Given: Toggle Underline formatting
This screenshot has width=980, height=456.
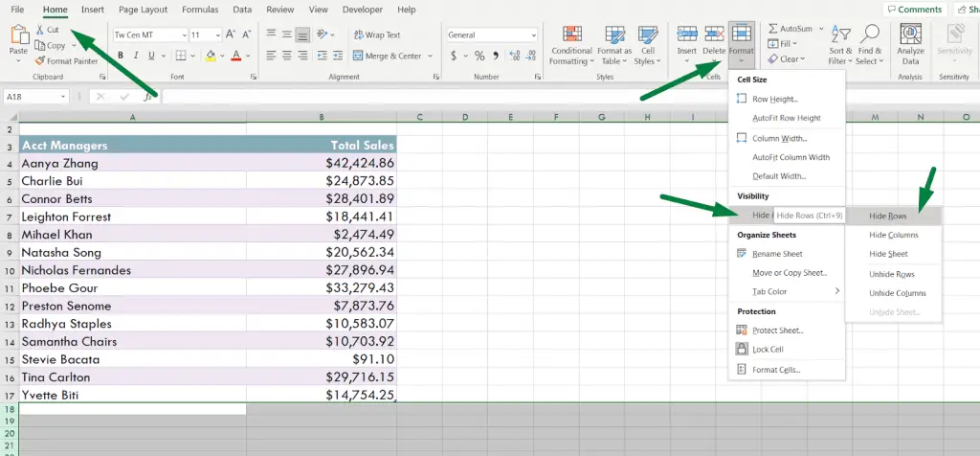Looking at the screenshot, I should pos(151,56).
